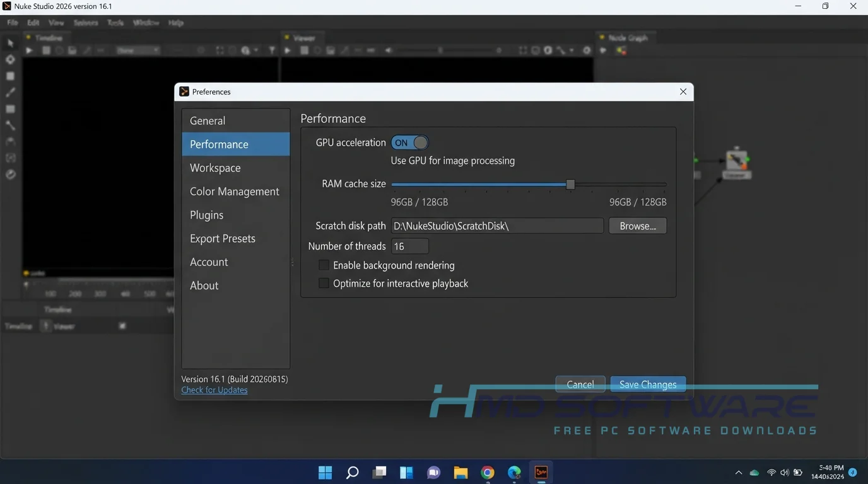Open Color Management preferences
The height and width of the screenshot is (484, 868).
pyautogui.click(x=236, y=192)
